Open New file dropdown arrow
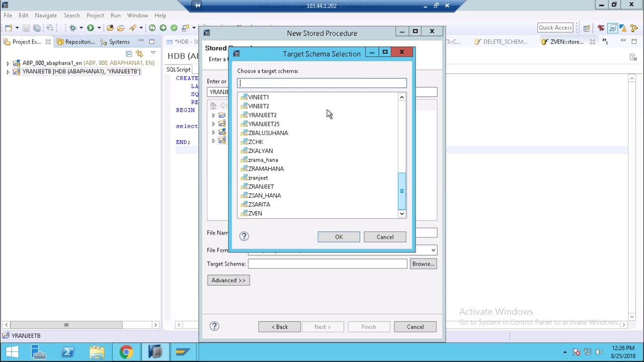The image size is (644, 362). [17, 28]
